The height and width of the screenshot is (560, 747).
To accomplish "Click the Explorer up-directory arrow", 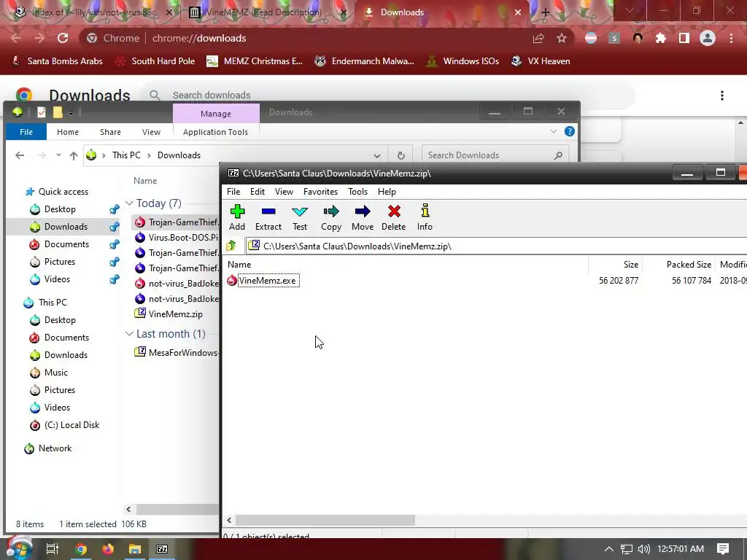I will click(x=74, y=155).
